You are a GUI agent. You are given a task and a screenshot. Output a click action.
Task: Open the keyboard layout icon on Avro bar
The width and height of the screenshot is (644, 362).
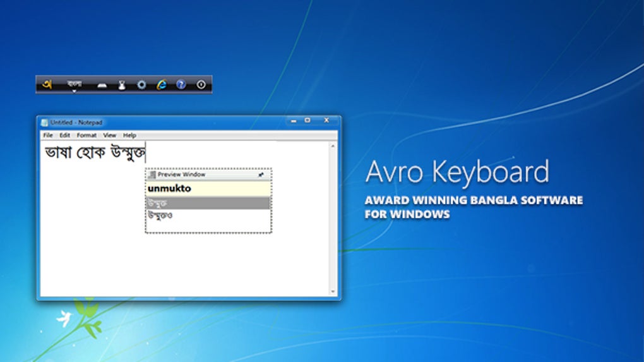pos(102,85)
